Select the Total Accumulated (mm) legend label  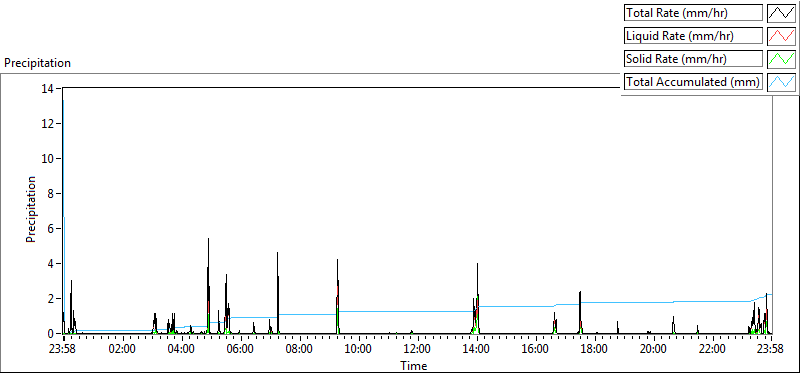point(693,82)
